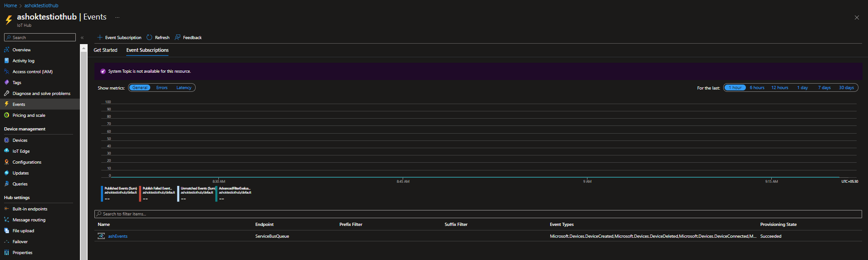868x260 pixels.
Task: Toggle Publish Failed Events red legend swatch
Action: pyautogui.click(x=140, y=194)
